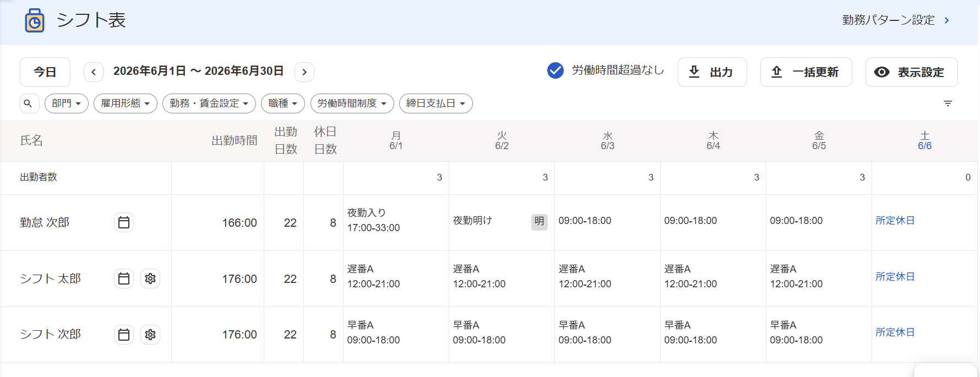Click employee name シフト 太郎
The width and height of the screenshot is (980, 377).
(x=51, y=278)
